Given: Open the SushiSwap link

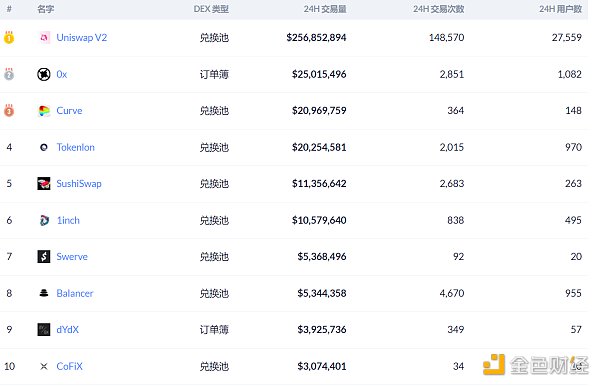Looking at the screenshot, I should [x=79, y=184].
